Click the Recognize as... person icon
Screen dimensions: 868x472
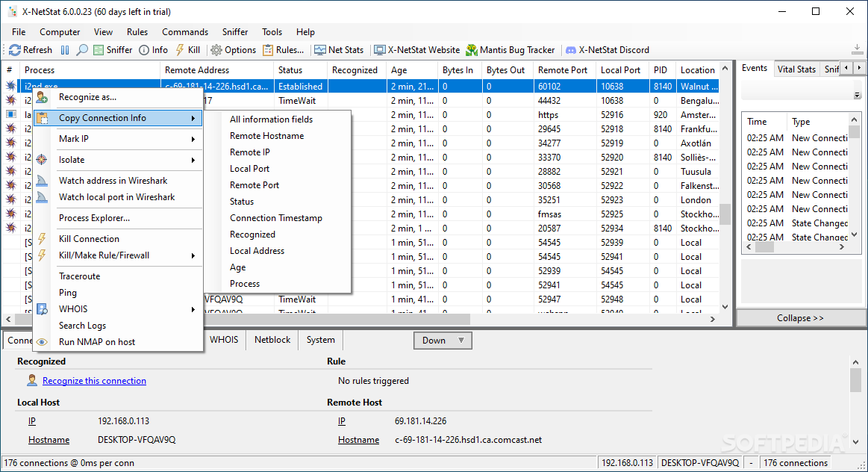coord(42,98)
